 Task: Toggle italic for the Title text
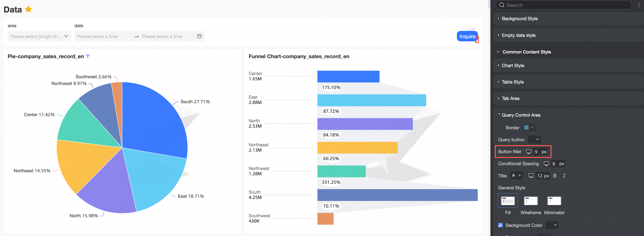click(564, 176)
